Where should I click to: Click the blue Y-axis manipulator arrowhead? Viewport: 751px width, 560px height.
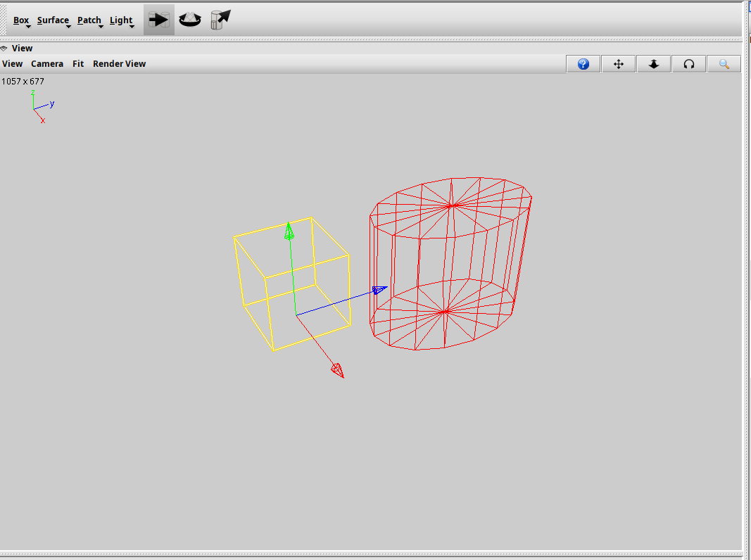pyautogui.click(x=379, y=290)
